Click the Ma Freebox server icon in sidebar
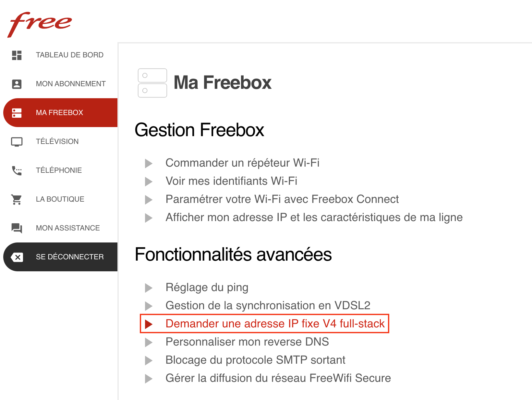This screenshot has height=400, width=532. click(x=17, y=113)
